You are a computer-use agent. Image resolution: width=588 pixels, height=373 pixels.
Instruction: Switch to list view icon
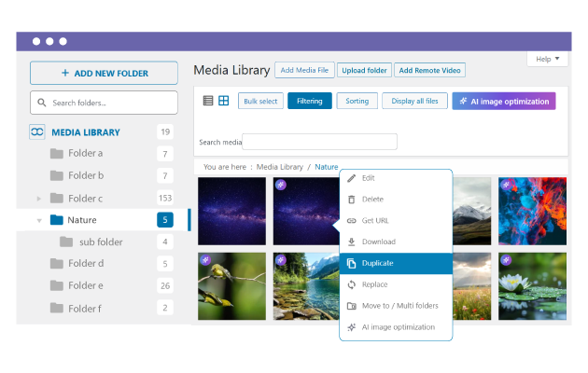point(208,101)
